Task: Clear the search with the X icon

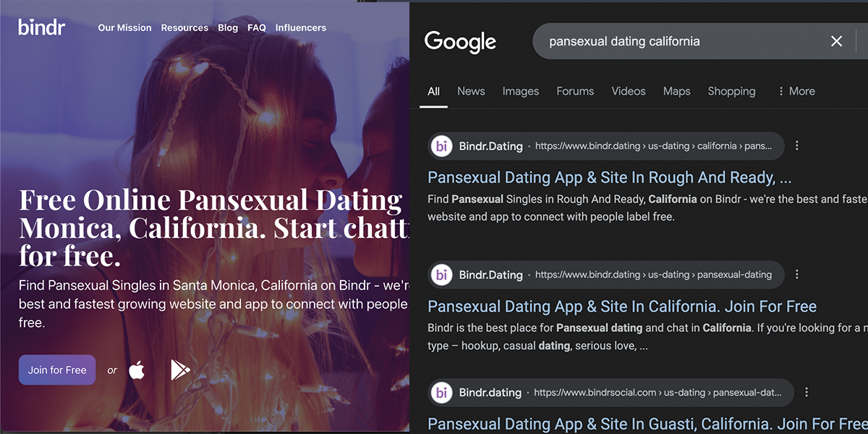Action: click(836, 41)
